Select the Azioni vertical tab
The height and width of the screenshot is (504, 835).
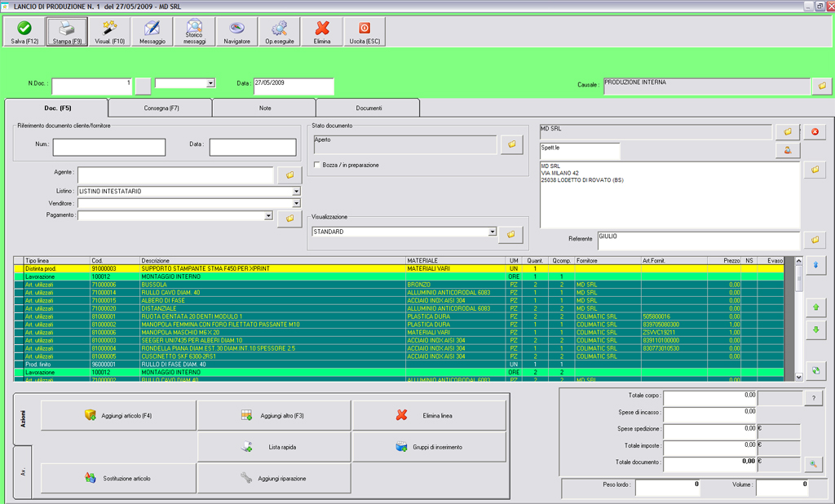point(23,418)
